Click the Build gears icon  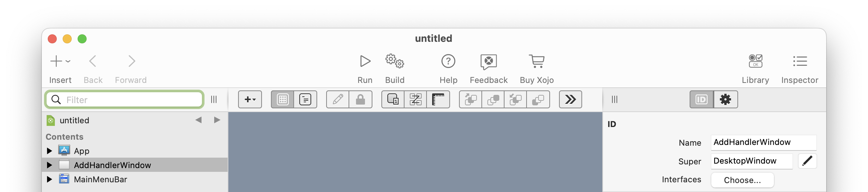click(x=394, y=61)
